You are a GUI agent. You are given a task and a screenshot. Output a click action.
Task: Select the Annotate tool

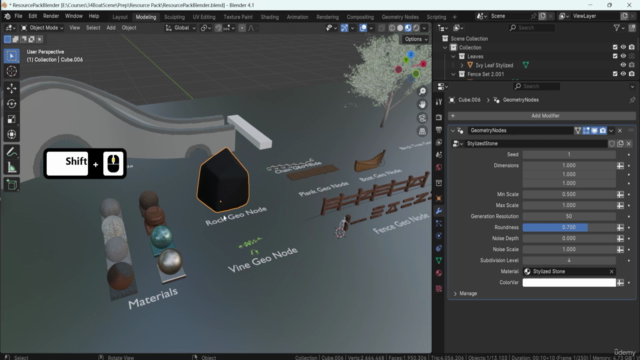pyautogui.click(x=11, y=152)
